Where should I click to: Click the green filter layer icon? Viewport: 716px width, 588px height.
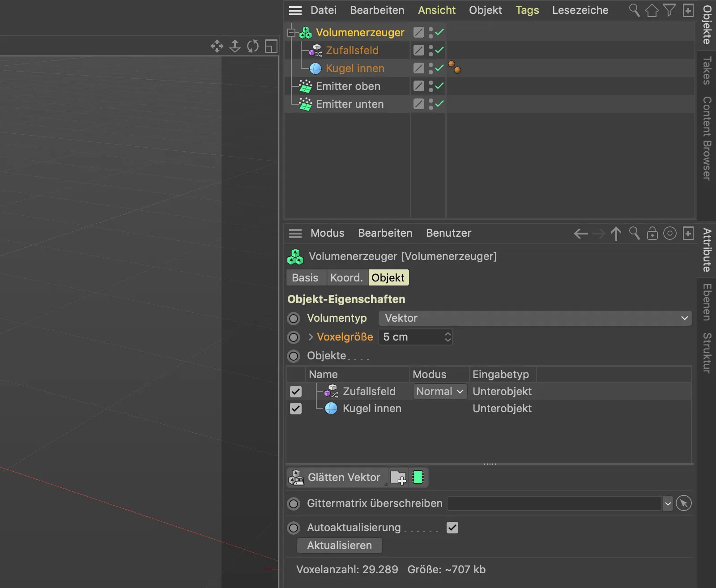pos(418,477)
